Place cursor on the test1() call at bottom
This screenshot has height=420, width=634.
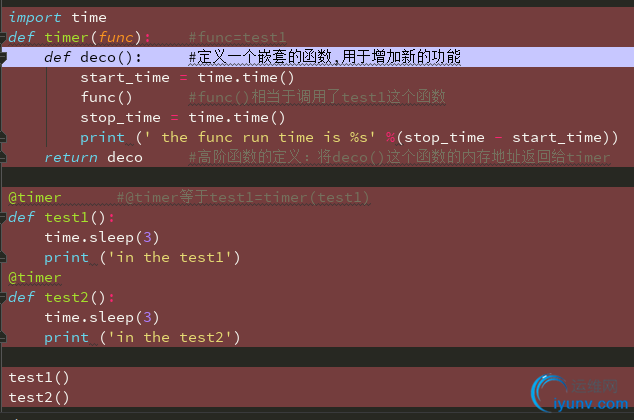click(39, 377)
